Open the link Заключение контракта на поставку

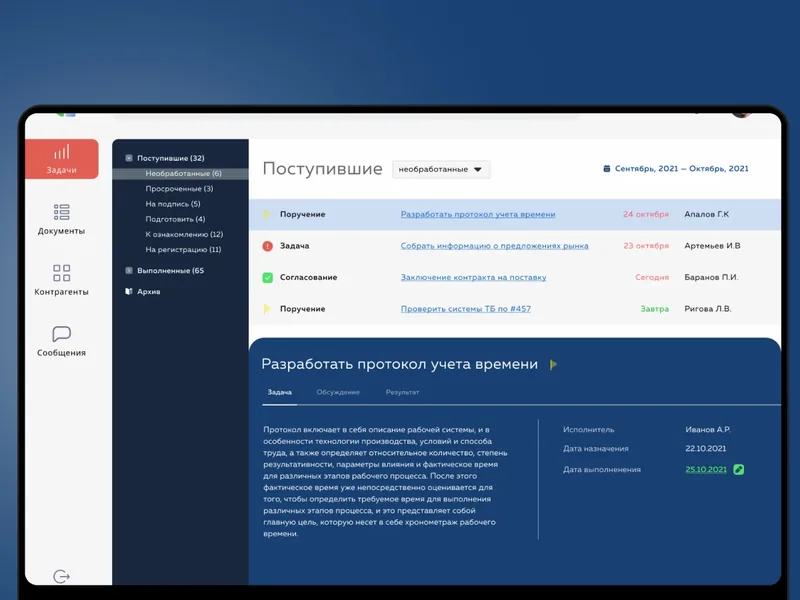point(473,278)
